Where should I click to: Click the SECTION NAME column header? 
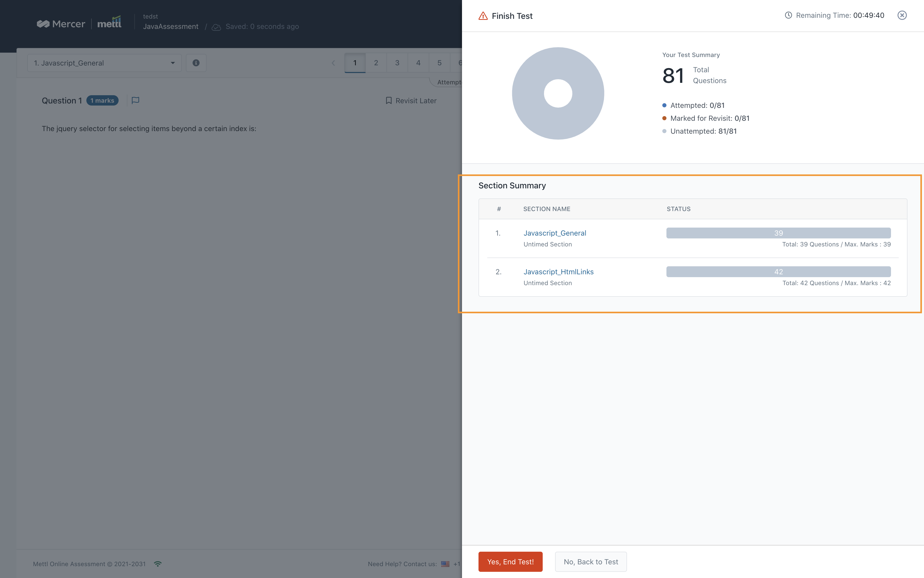point(547,209)
